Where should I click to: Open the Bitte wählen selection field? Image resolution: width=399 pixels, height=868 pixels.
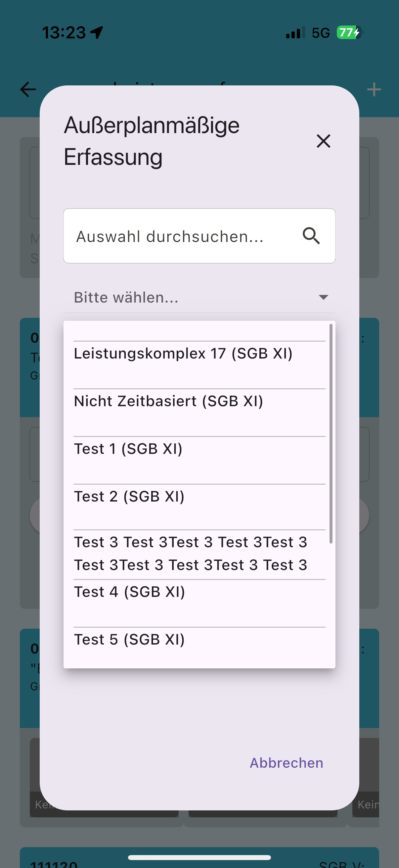coord(189,297)
